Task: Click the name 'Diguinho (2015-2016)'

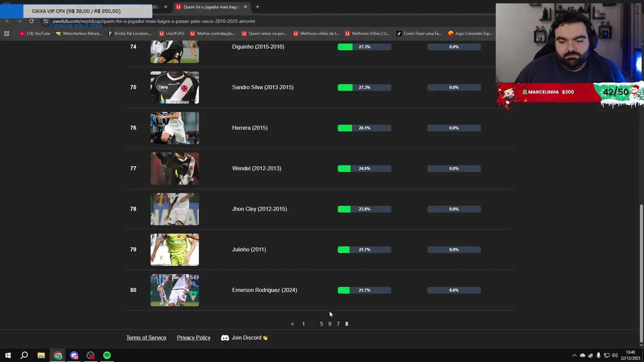Action: (x=258, y=47)
